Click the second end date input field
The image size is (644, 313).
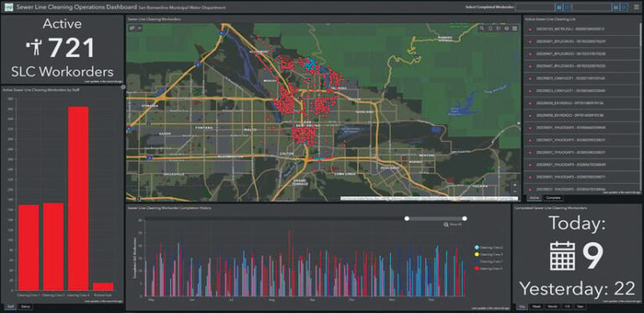[x=592, y=7]
